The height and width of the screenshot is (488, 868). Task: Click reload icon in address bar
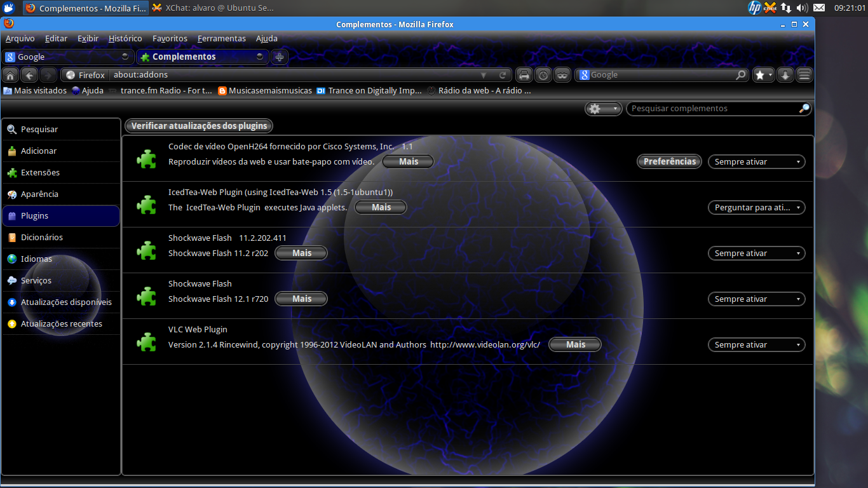point(503,75)
